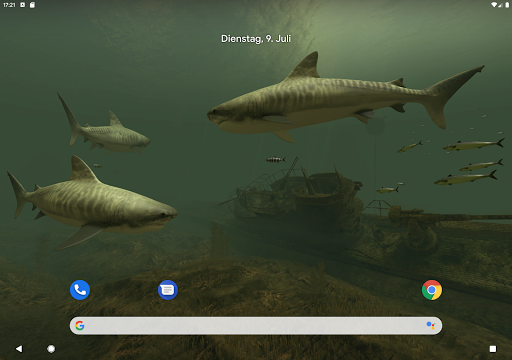The image size is (512, 360).
Task: Tap the Wi-Fi status icon
Action: tap(494, 5)
